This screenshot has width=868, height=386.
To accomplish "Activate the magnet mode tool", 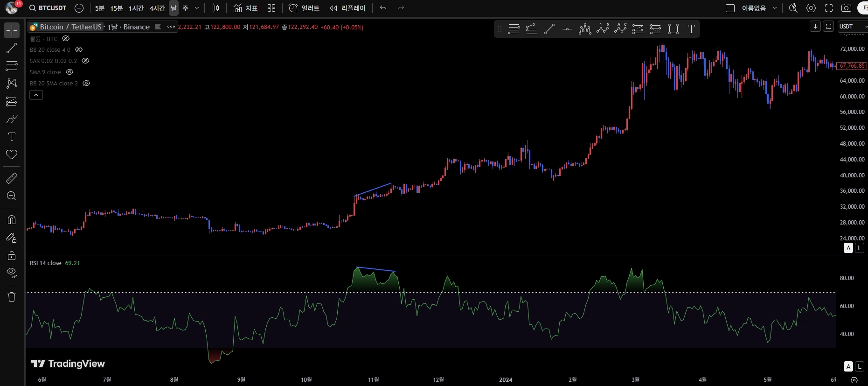I will point(12,220).
